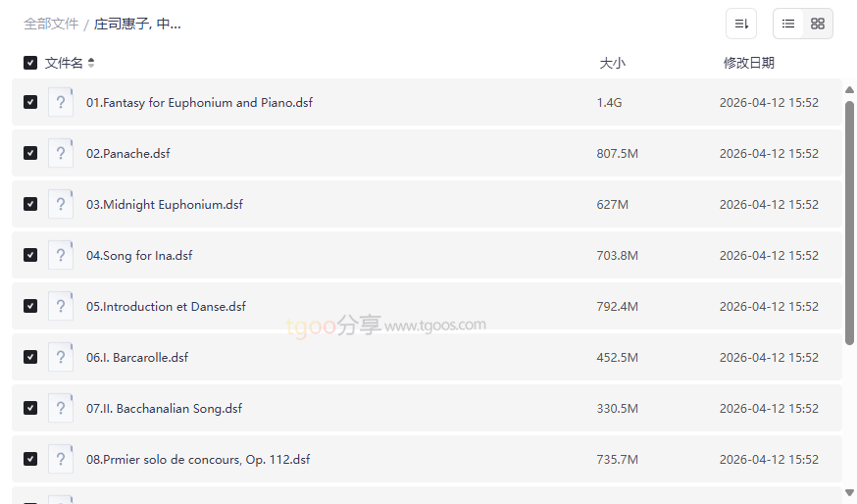The width and height of the screenshot is (857, 504).
Task: Switch to list view layout
Action: (788, 24)
